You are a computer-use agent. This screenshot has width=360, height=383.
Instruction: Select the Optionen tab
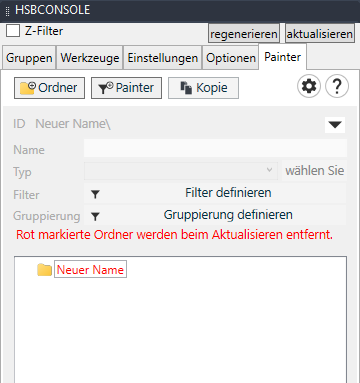tap(231, 58)
